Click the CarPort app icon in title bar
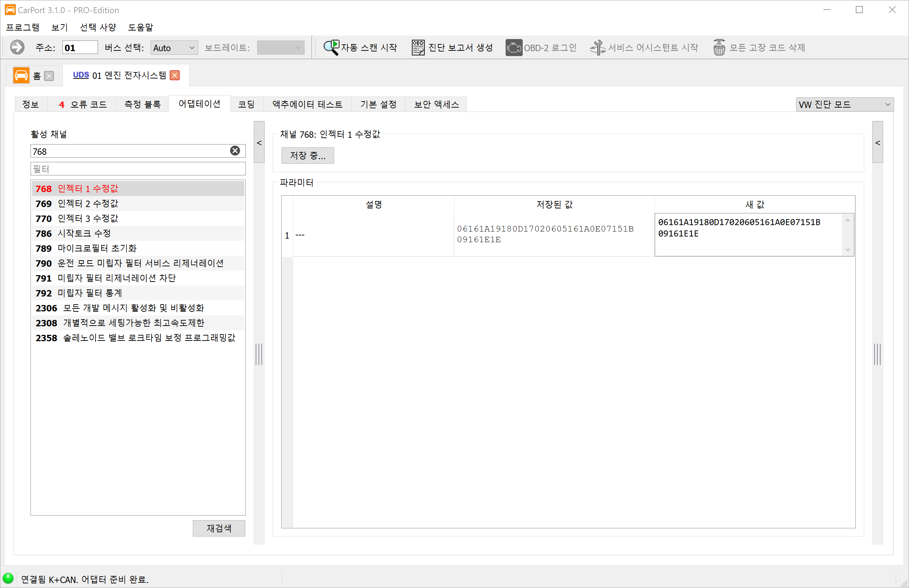This screenshot has height=588, width=909. pyautogui.click(x=10, y=10)
